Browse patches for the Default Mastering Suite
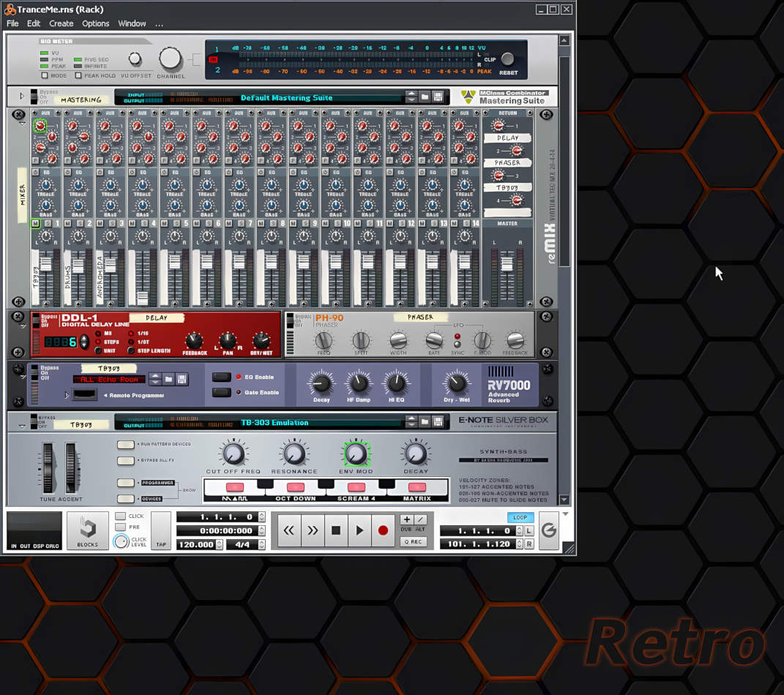The image size is (784, 695). pyautogui.click(x=425, y=97)
